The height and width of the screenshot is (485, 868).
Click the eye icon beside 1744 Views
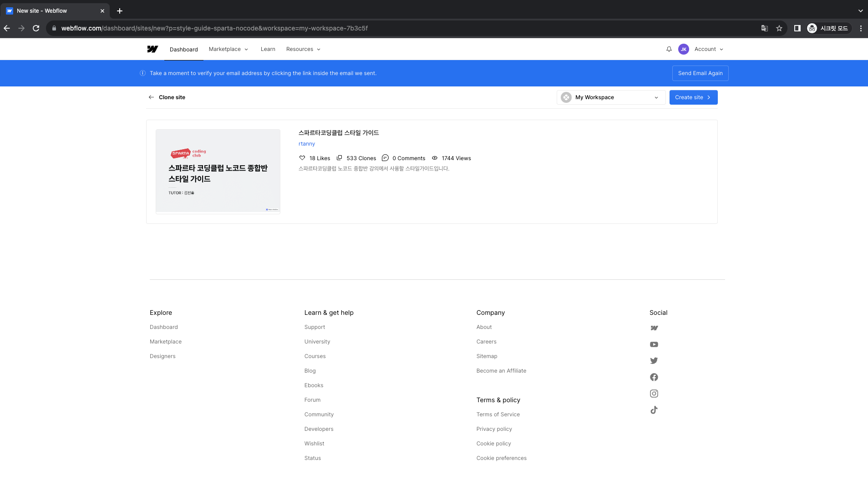(x=435, y=158)
